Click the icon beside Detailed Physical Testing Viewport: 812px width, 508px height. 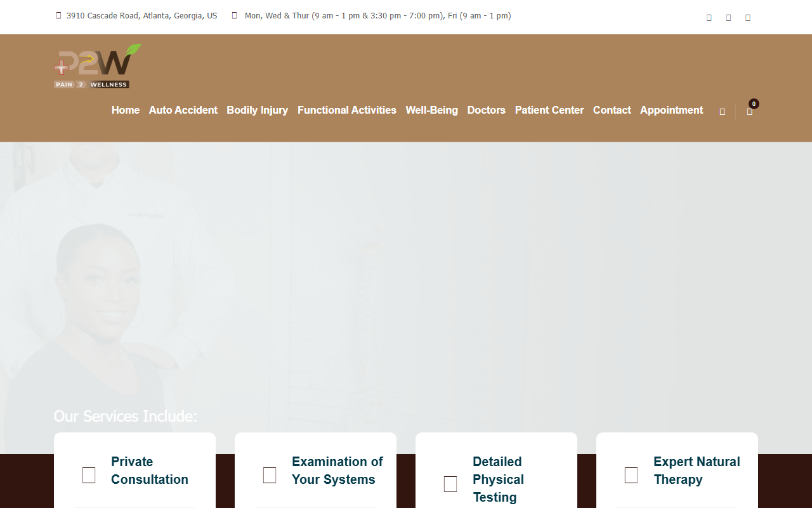[450, 484]
